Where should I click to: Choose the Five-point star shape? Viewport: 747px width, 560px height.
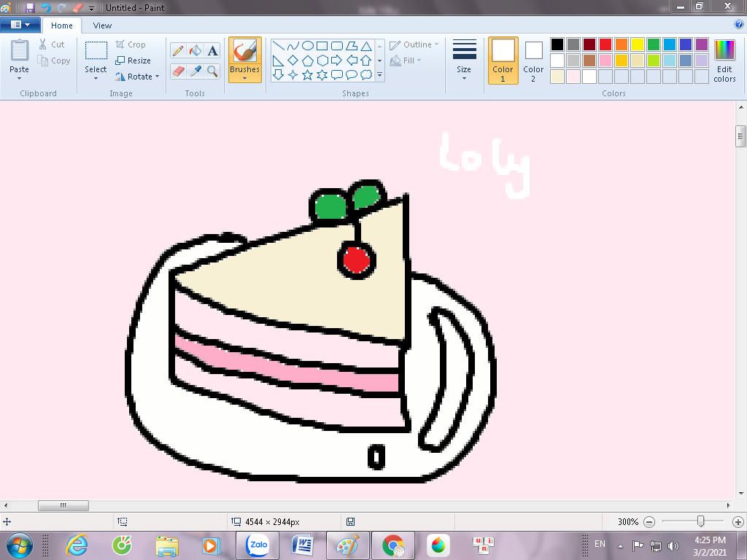pos(308,75)
